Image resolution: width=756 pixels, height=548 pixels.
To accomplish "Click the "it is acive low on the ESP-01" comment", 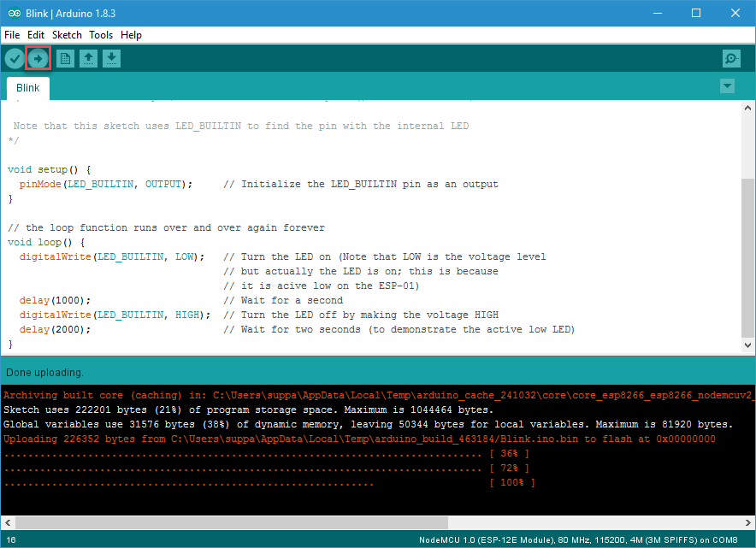I will (x=321, y=286).
